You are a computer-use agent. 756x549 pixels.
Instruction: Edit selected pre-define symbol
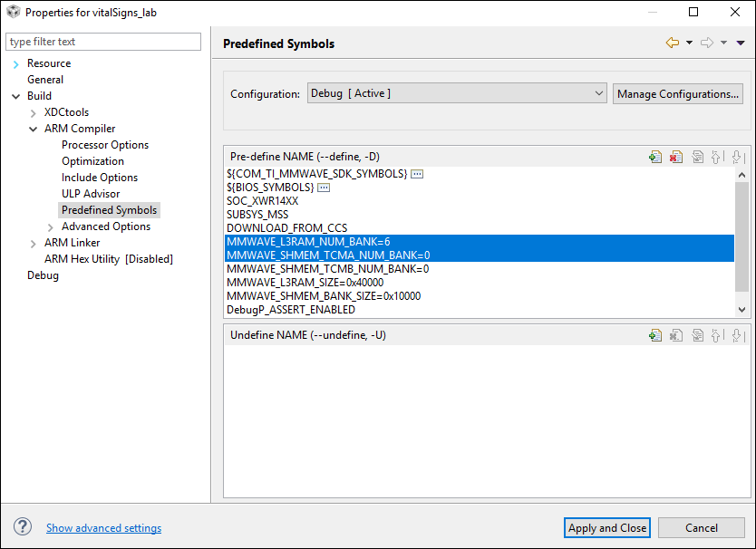click(697, 157)
